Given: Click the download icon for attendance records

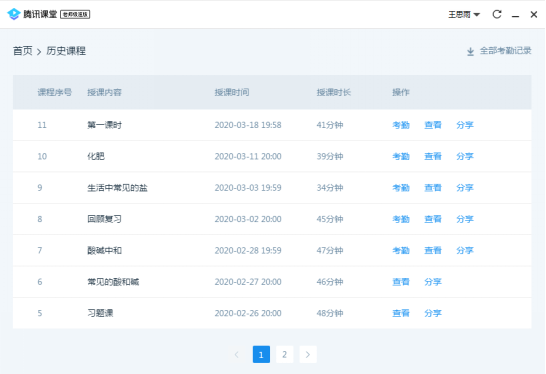Looking at the screenshot, I should pos(470,52).
